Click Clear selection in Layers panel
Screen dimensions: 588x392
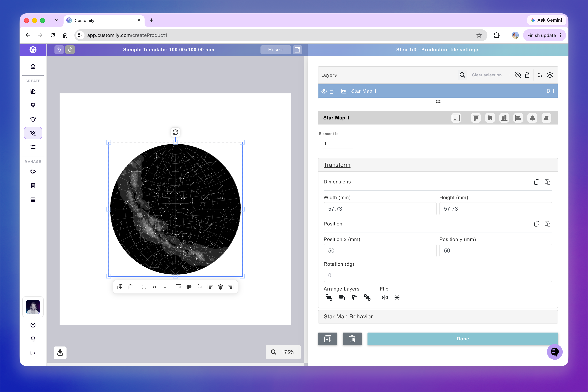(x=487, y=75)
